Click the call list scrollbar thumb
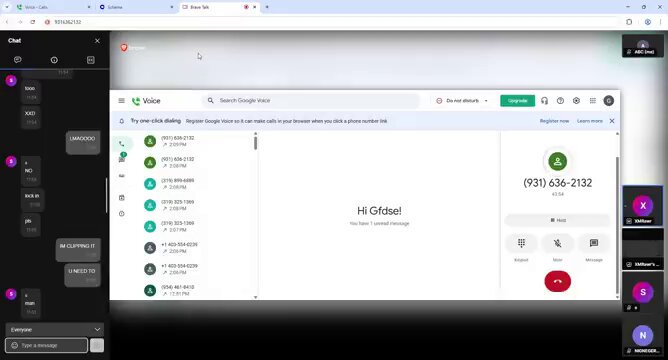668x360 pixels. (256, 144)
